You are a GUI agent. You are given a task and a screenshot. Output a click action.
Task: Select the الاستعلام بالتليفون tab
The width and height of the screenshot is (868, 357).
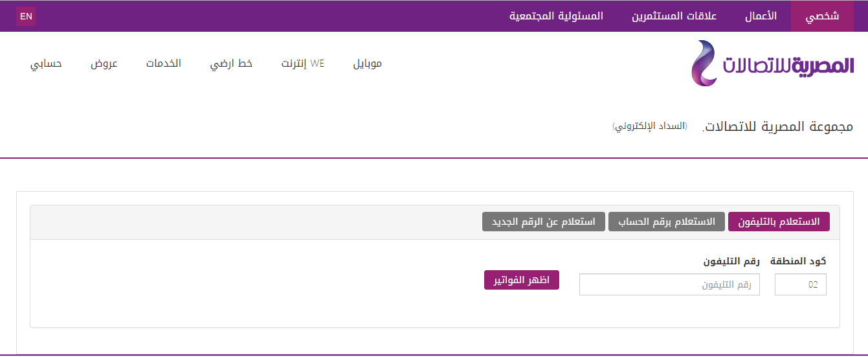pos(779,222)
